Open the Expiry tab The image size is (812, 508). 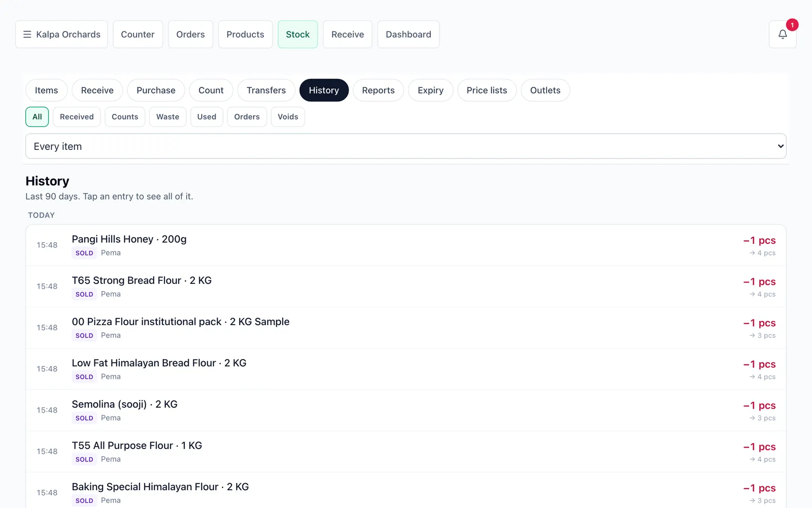(x=430, y=90)
